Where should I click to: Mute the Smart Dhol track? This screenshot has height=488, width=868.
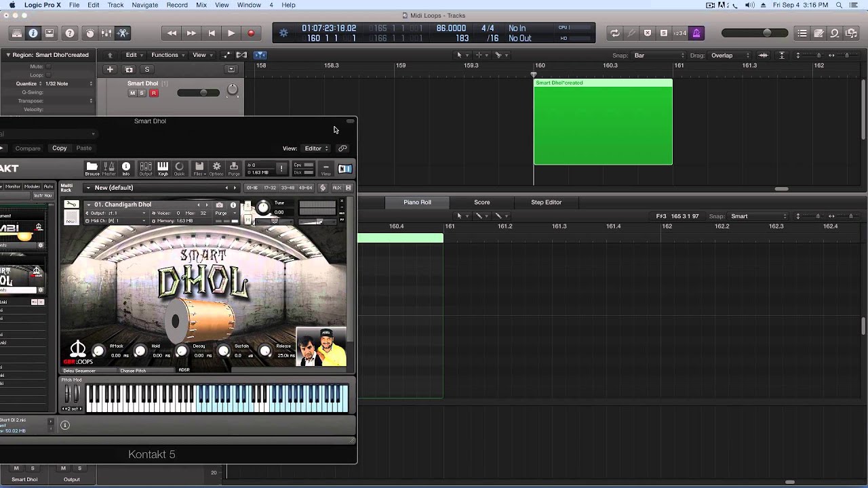132,93
